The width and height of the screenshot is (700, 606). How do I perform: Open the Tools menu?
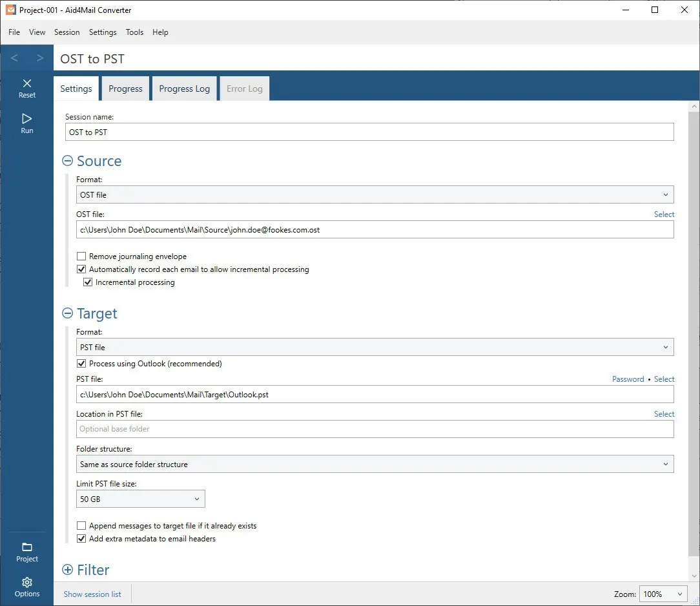coord(134,32)
